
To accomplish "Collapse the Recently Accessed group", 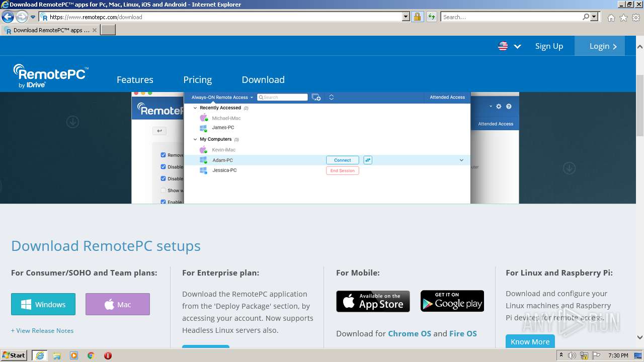I will coord(195,108).
